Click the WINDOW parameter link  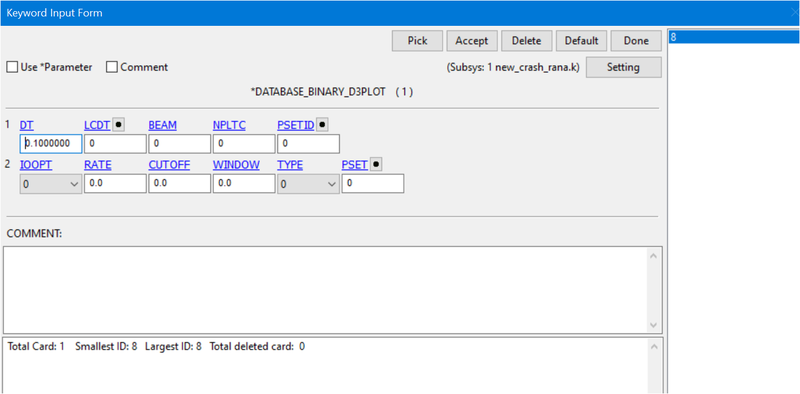click(x=236, y=165)
